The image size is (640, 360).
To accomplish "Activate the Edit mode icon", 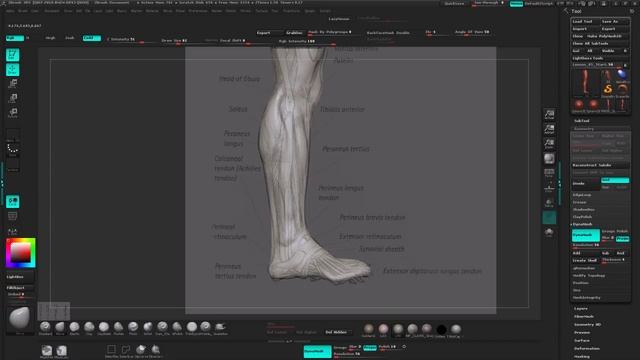I will pos(13,55).
